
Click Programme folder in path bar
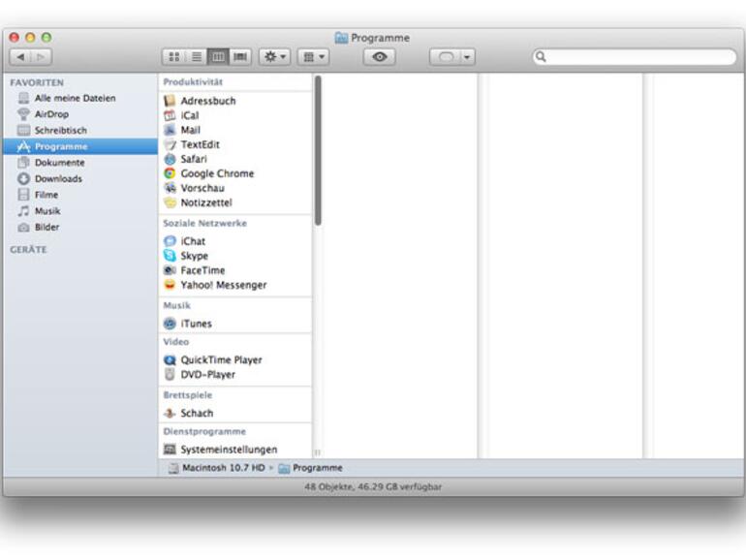pos(310,468)
